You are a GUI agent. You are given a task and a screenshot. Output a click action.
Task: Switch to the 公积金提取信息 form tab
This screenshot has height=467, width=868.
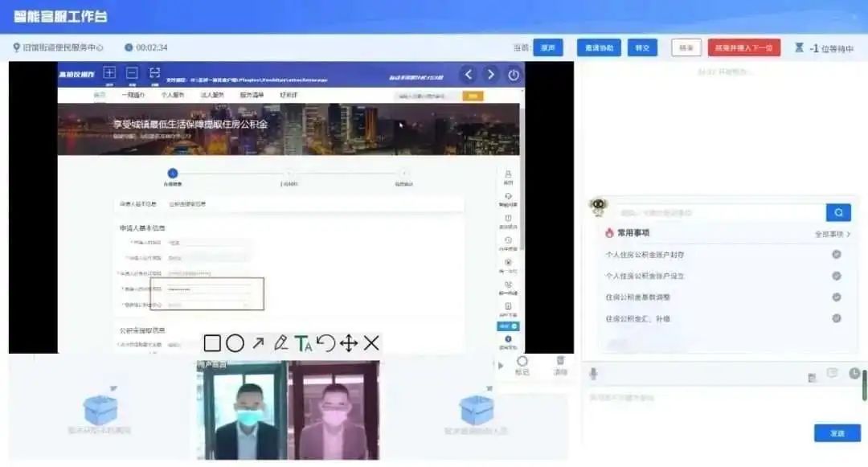[187, 204]
